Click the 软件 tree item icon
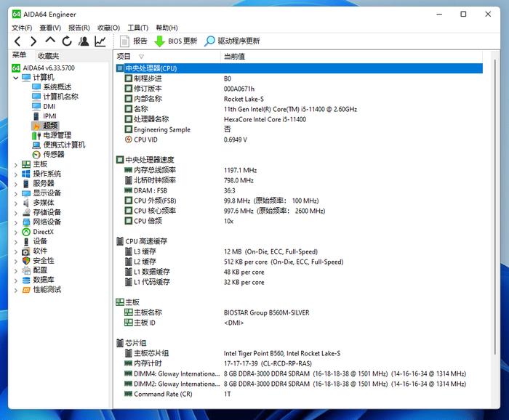Image resolution: width=509 pixels, height=420 pixels. [x=26, y=251]
